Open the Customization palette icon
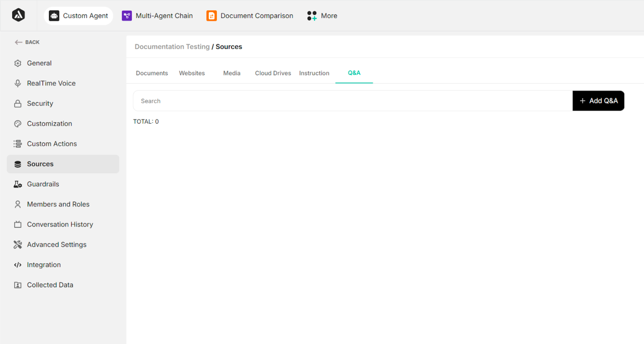This screenshot has width=644, height=344. (18, 124)
